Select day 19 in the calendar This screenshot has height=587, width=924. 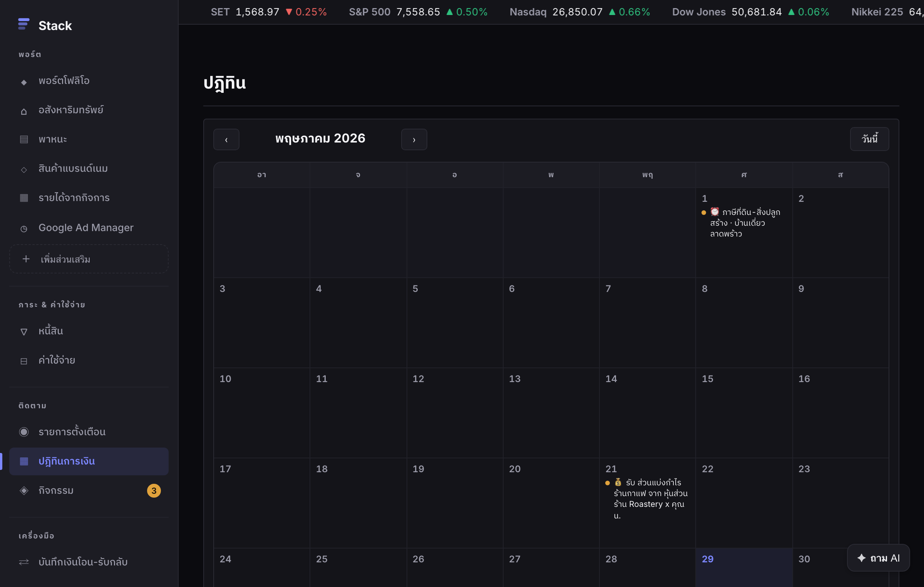coord(455,503)
